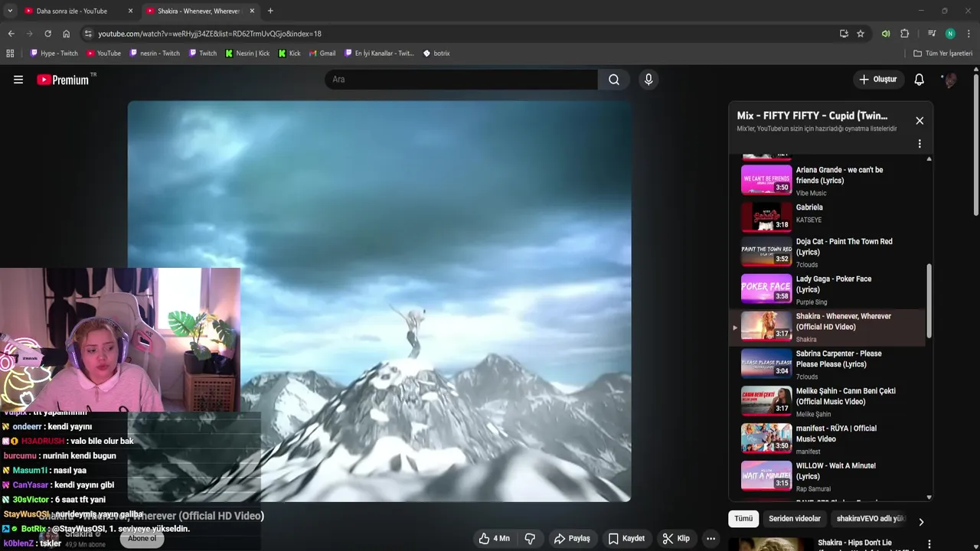Open the bookmarks apps grid icon
The image size is (980, 551).
(x=10, y=54)
